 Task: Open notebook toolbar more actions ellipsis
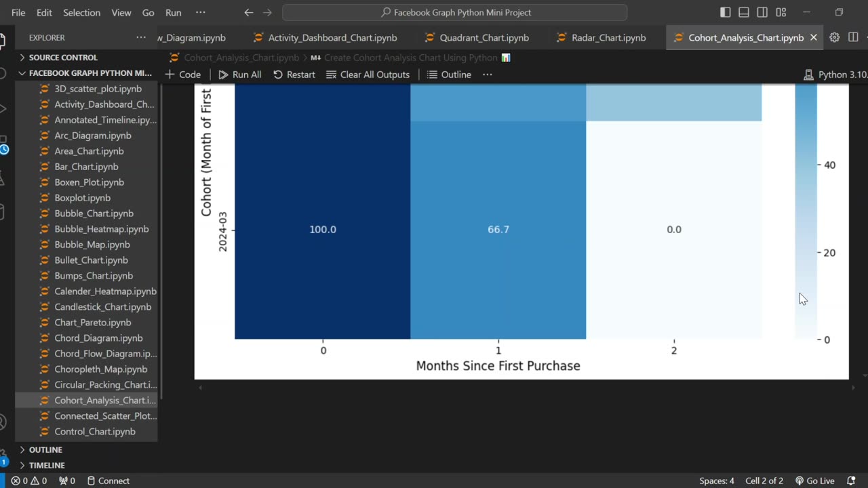point(488,75)
